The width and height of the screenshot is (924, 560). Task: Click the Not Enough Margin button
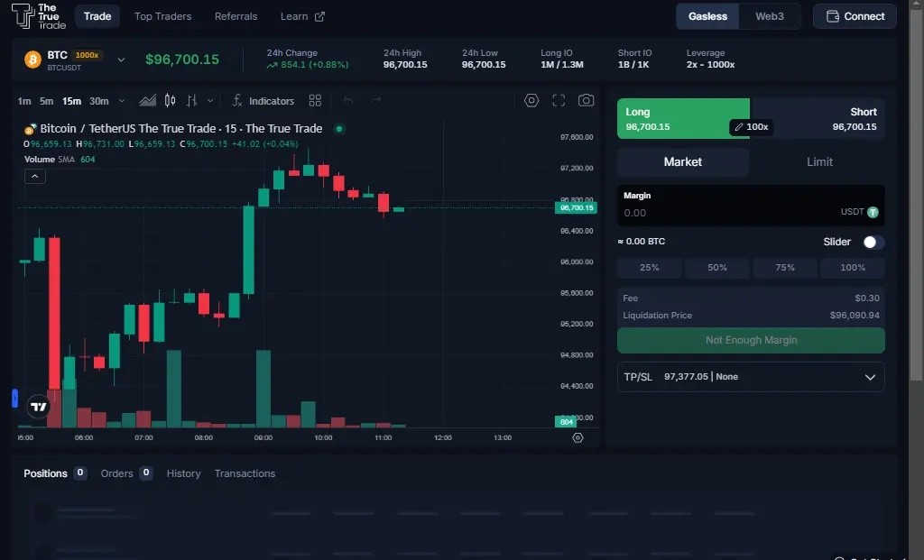pyautogui.click(x=751, y=340)
